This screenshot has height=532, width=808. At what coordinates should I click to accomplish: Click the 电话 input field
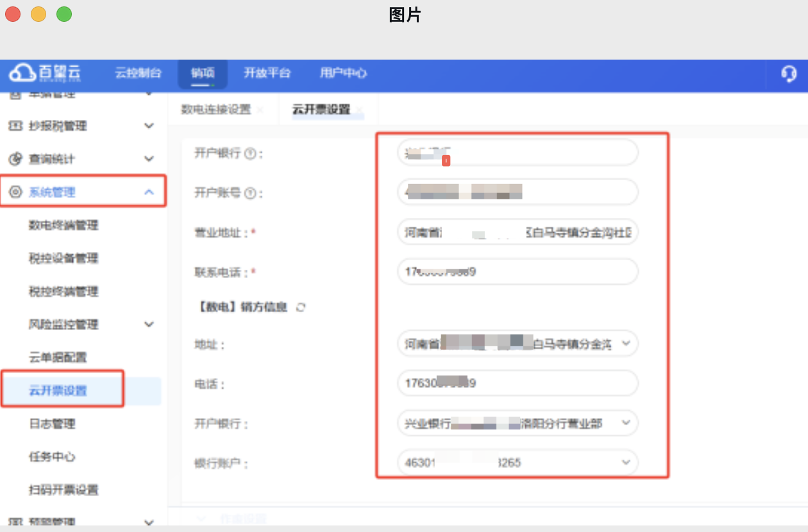tap(518, 383)
